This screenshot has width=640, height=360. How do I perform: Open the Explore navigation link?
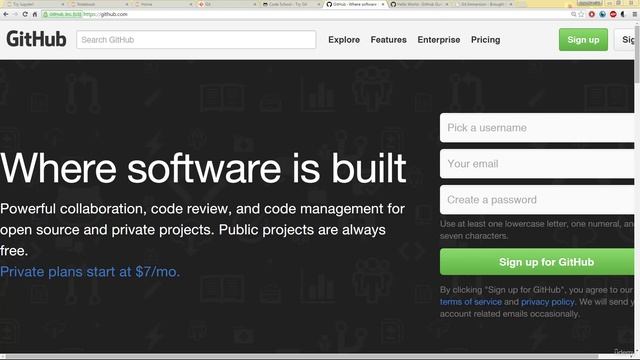point(344,40)
